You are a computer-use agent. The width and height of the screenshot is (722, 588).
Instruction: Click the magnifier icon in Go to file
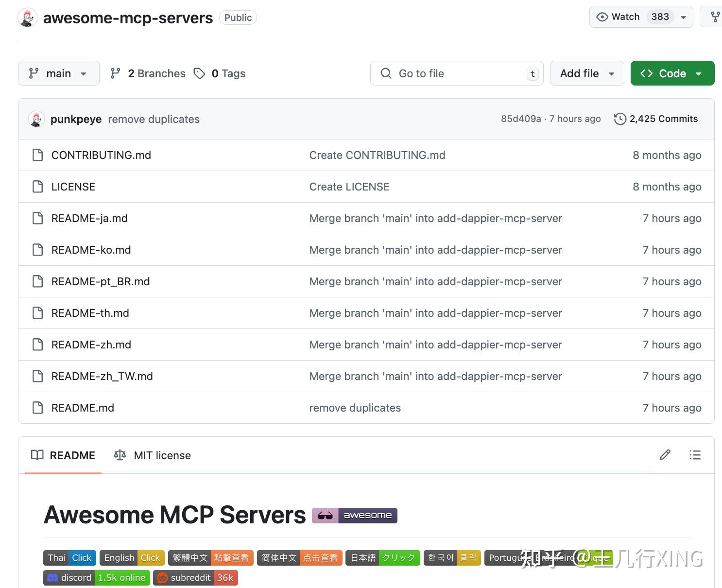coord(385,73)
